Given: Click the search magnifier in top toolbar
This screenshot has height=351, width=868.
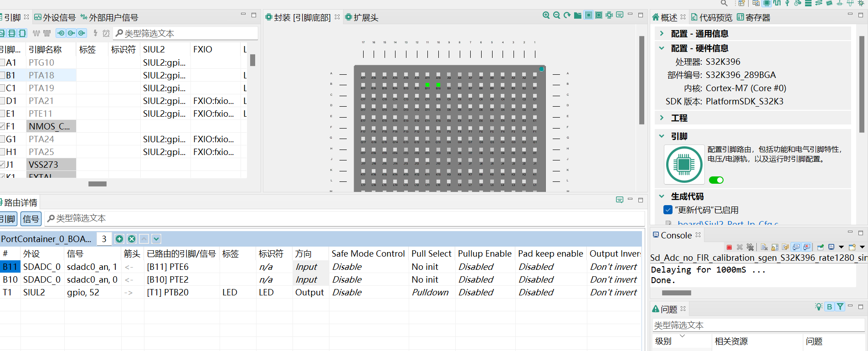Looking at the screenshot, I should click(x=724, y=3).
